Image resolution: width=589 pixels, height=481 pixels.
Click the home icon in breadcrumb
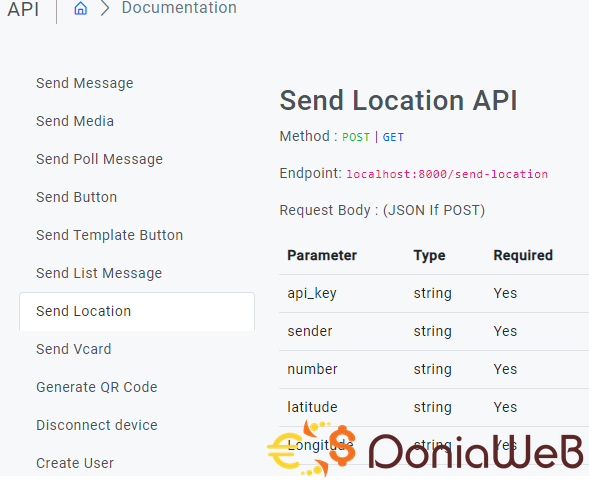(80, 8)
